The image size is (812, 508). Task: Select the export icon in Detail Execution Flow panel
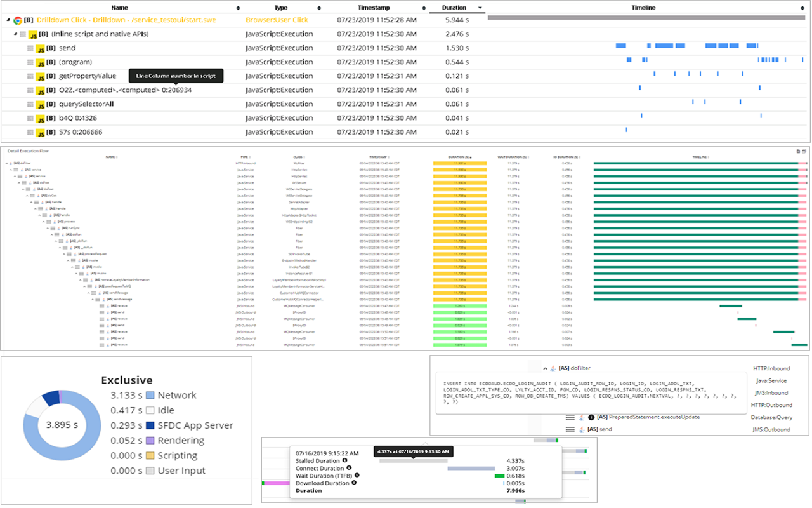point(798,151)
